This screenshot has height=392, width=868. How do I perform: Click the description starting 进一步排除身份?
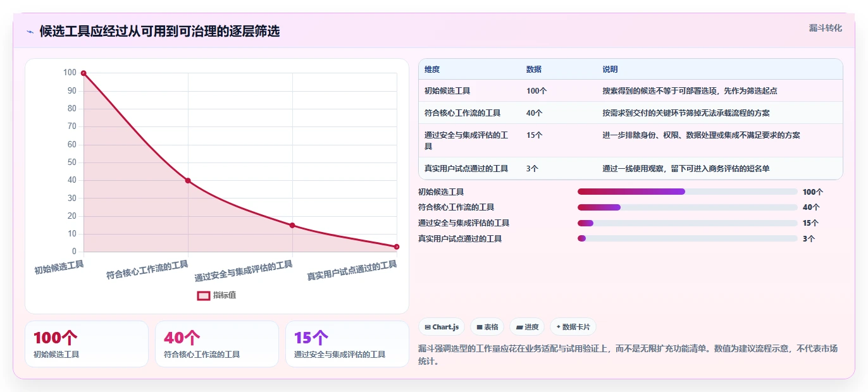[x=701, y=135]
